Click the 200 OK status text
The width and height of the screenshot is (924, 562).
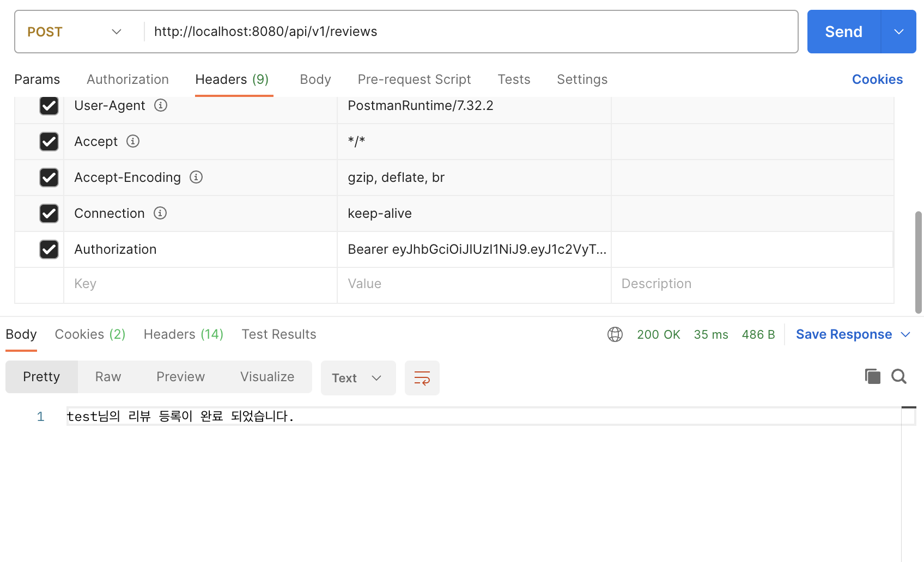coord(658,334)
